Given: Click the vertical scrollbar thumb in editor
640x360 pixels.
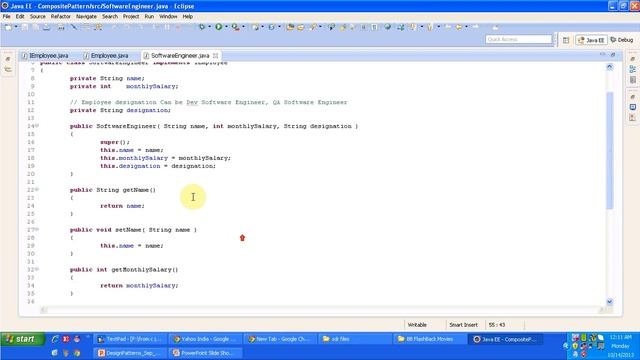Looking at the screenshot, I should [610, 151].
